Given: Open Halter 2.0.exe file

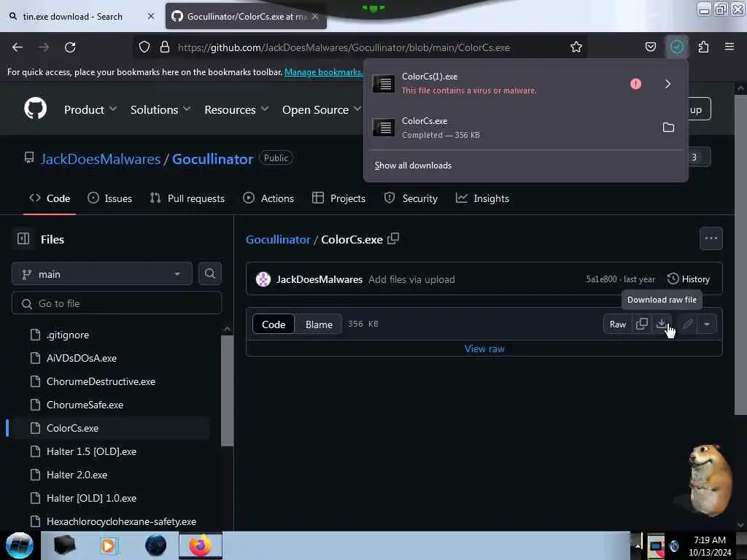Looking at the screenshot, I should pyautogui.click(x=77, y=475).
